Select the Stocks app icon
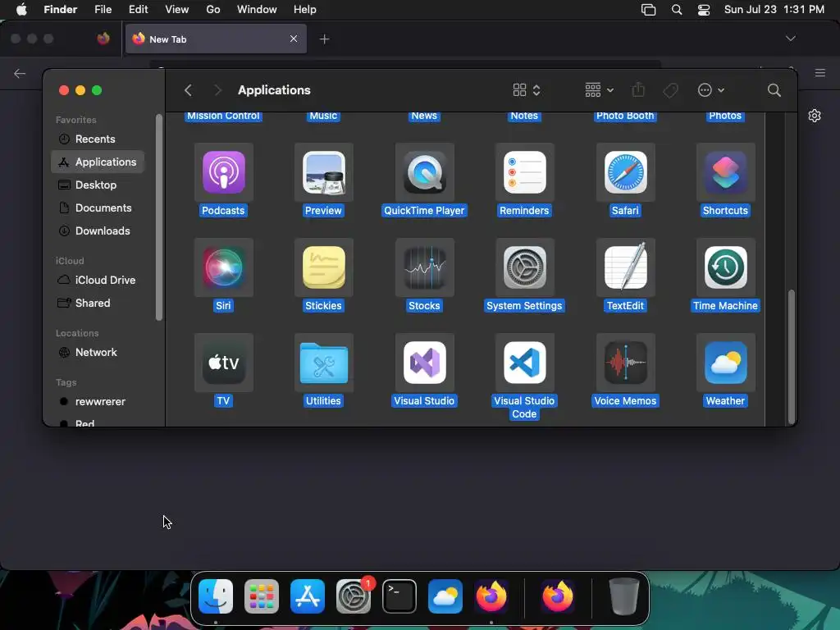The image size is (840, 630). coord(424,267)
